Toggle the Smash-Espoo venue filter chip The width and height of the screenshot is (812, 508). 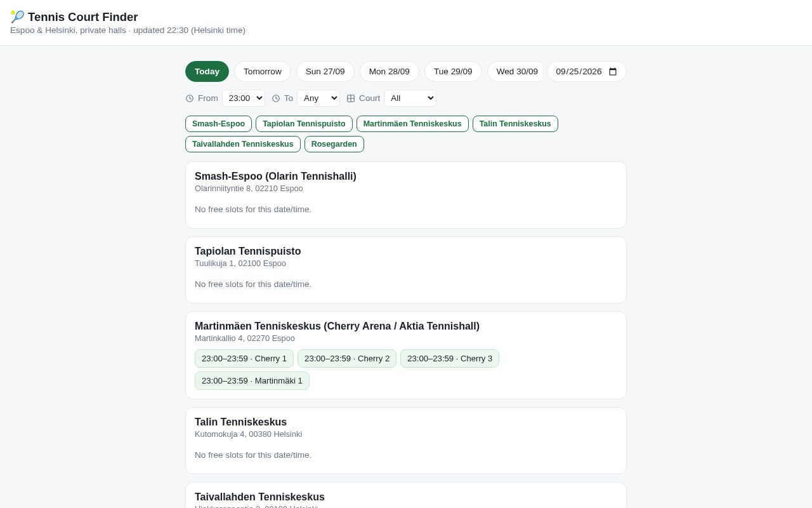(x=218, y=124)
